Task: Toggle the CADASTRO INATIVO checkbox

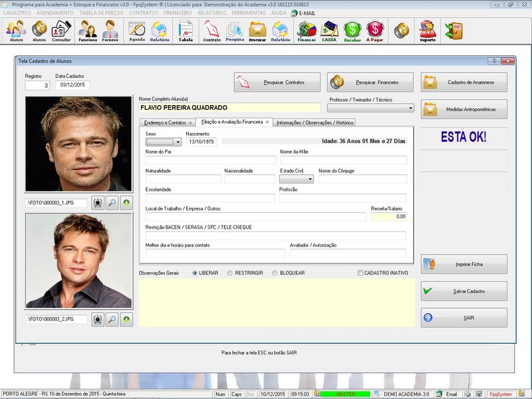Action: click(383, 273)
